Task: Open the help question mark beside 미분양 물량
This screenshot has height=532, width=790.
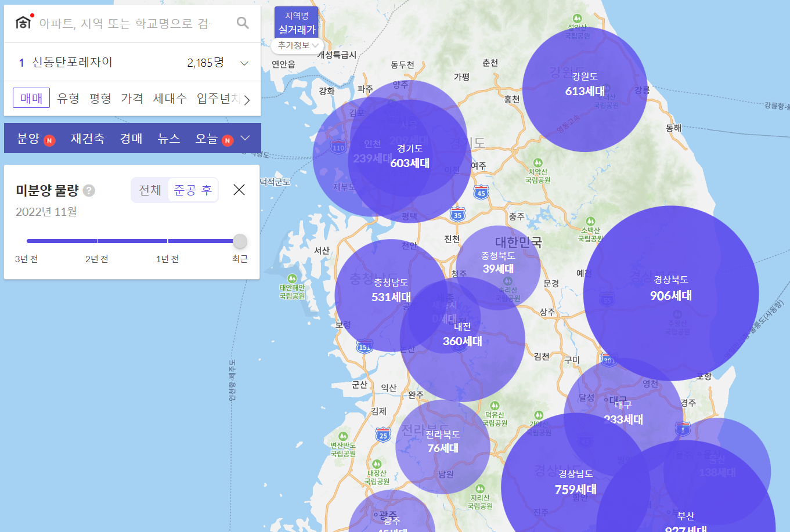Action: click(x=89, y=190)
